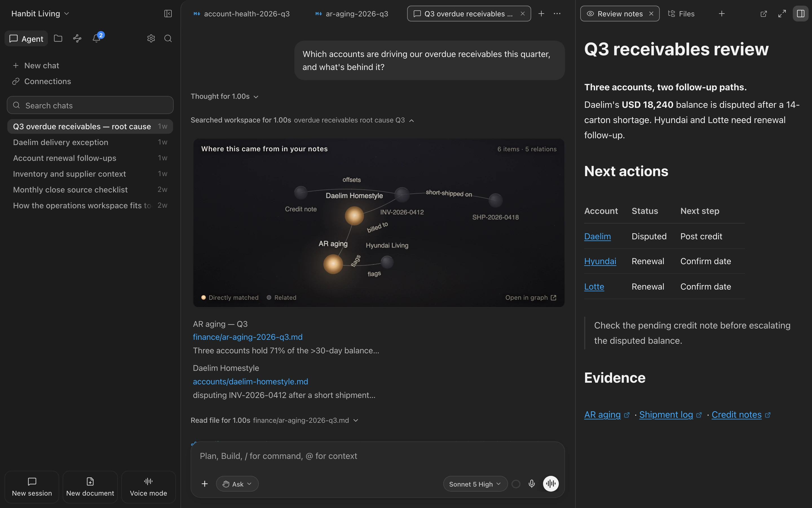812x508 pixels.
Task: Open Inventory and supplier context chat
Action: click(x=90, y=174)
